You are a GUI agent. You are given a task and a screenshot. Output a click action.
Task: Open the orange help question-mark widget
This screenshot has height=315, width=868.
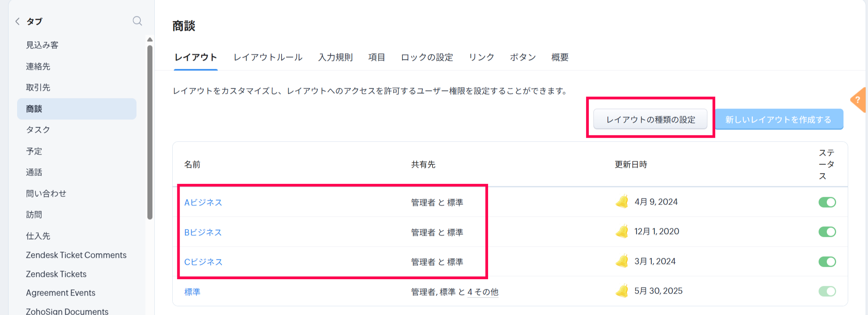pyautogui.click(x=858, y=100)
